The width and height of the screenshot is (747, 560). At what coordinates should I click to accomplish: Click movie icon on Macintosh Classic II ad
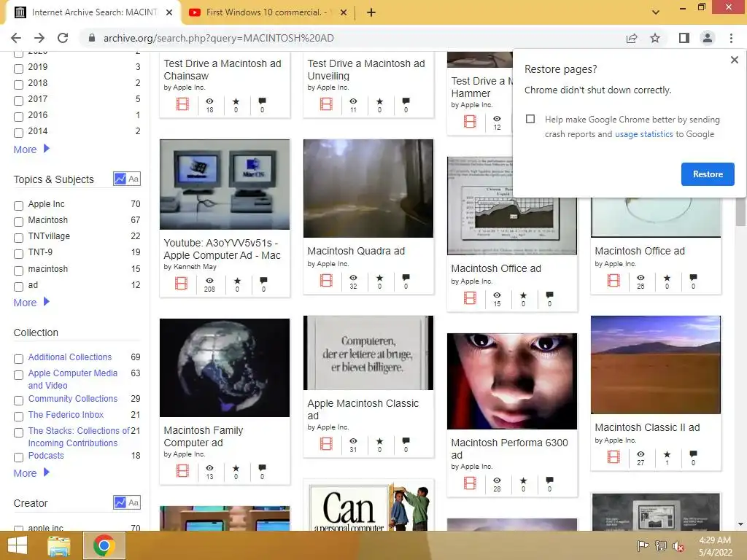click(614, 456)
